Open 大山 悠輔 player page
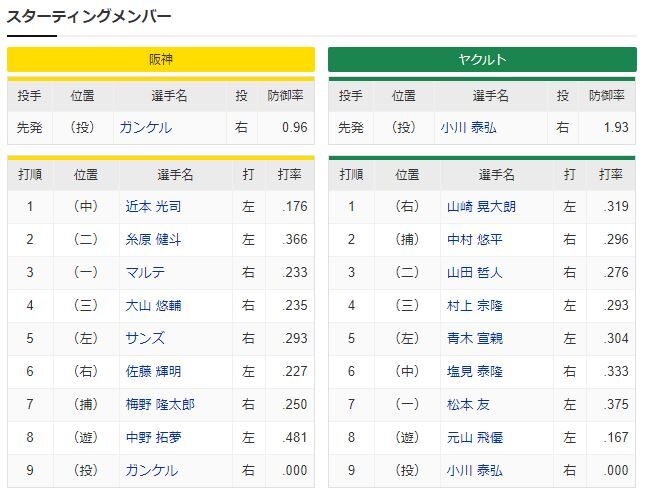The width and height of the screenshot is (646, 504). (x=153, y=305)
